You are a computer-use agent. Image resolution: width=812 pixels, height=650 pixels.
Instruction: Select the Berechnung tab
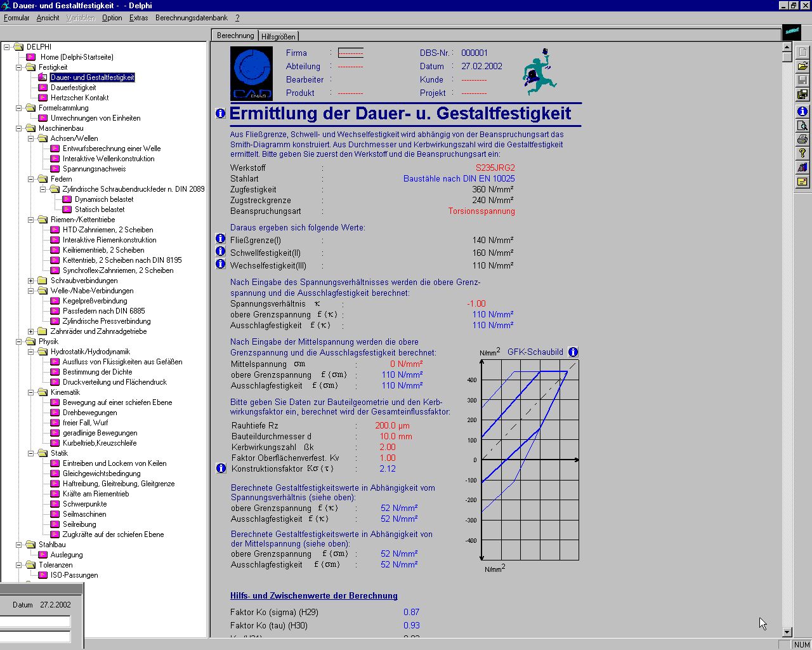click(x=235, y=36)
